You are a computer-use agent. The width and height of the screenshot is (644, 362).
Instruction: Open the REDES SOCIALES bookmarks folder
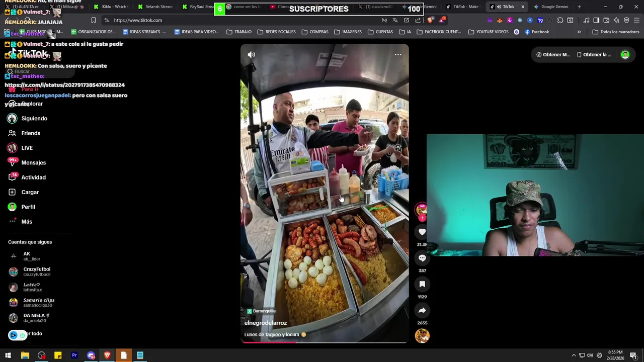pyautogui.click(x=277, y=32)
